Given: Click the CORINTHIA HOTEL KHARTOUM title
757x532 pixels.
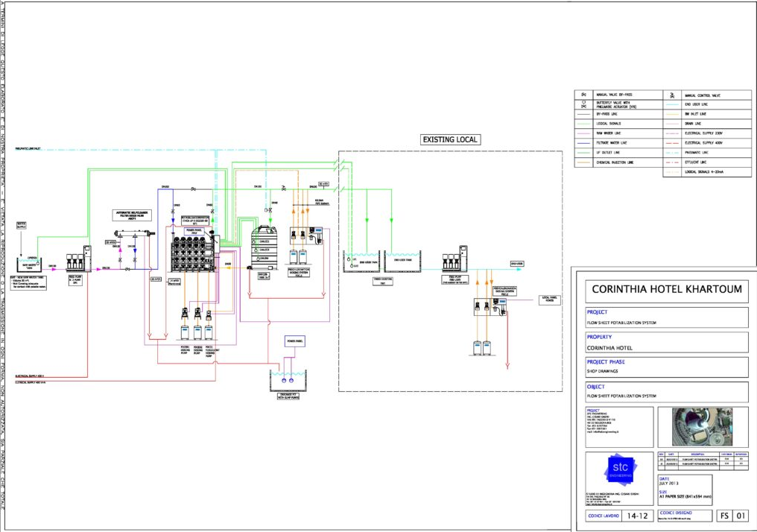Looking at the screenshot, I should [x=667, y=289].
